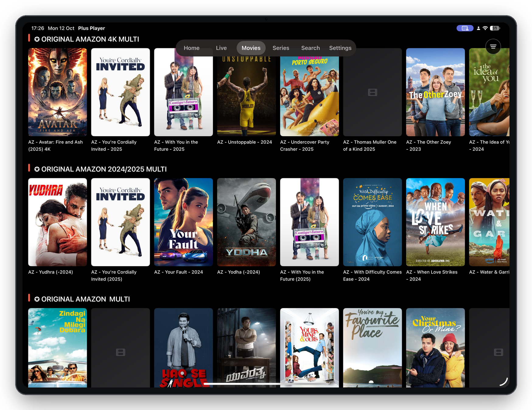The image size is (532, 410).
Task: Tap the Wi-Fi icon in status bar
Action: tap(485, 28)
